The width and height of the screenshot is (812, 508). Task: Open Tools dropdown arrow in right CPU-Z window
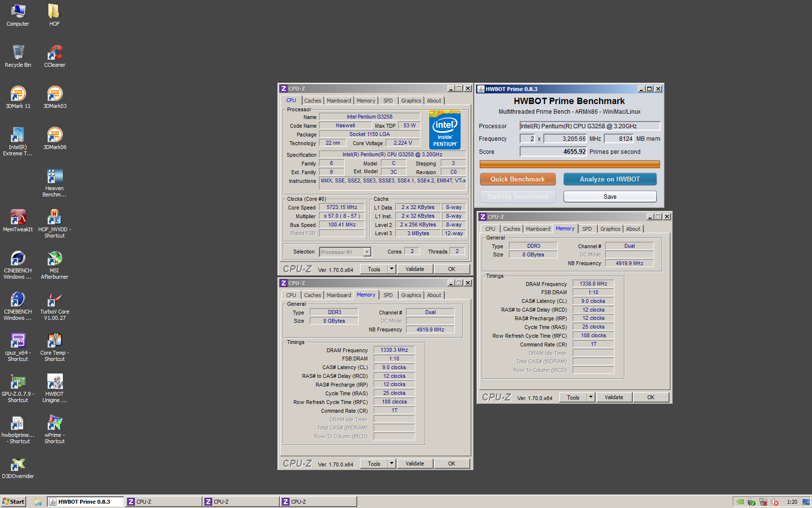click(x=591, y=397)
